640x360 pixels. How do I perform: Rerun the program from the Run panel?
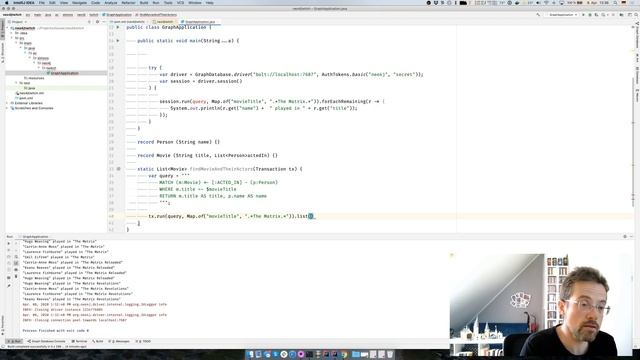pos(9,243)
